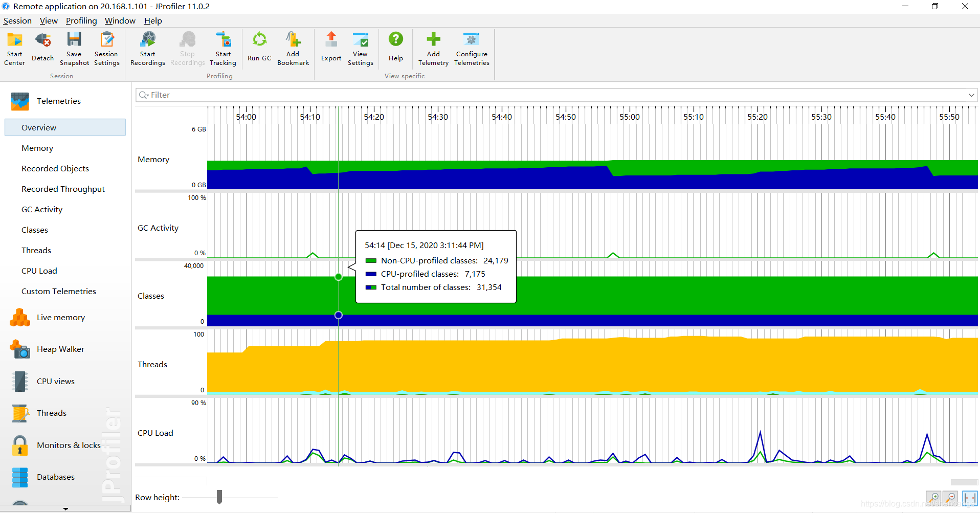Click the blue CPU-profiled classes swatch
Viewport: 980px width, 513px height.
[x=371, y=274]
